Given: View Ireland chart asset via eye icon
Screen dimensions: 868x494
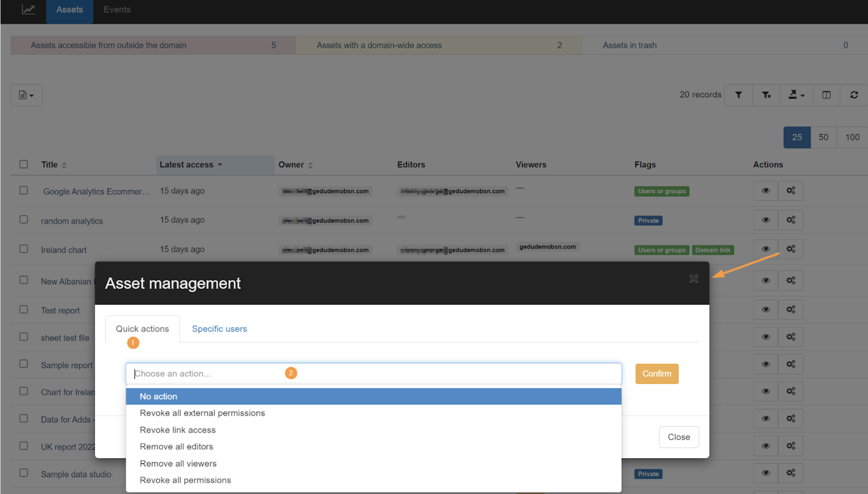Looking at the screenshot, I should pos(766,249).
